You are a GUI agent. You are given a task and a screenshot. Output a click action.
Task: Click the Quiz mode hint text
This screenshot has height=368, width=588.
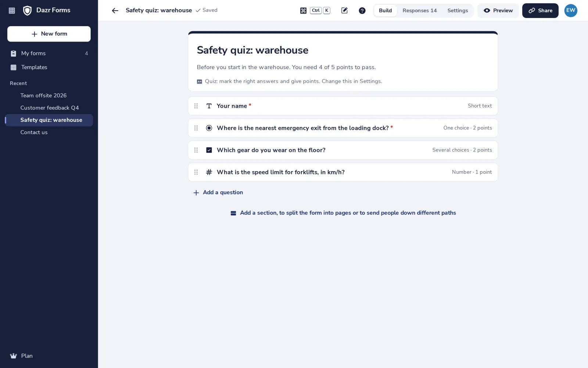point(294,81)
